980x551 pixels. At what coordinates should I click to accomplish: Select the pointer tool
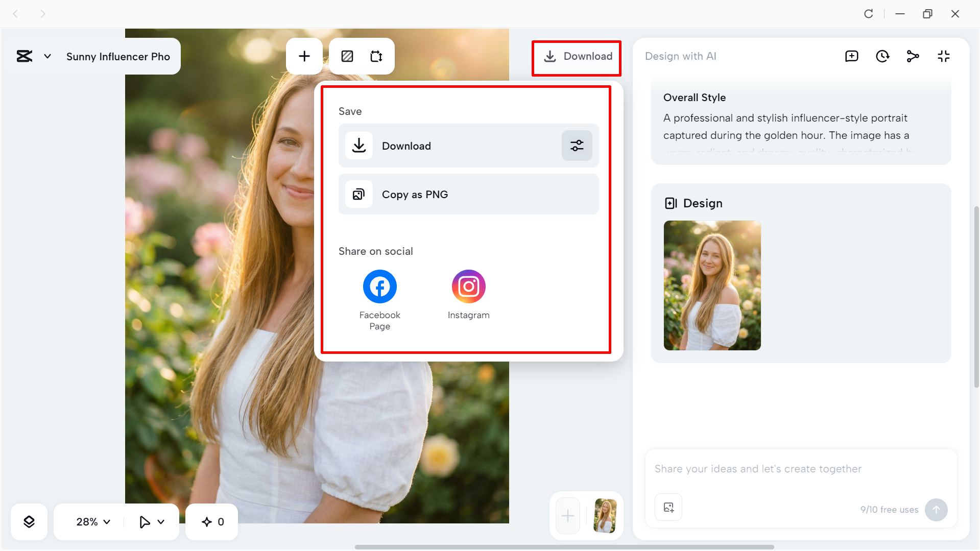click(145, 522)
